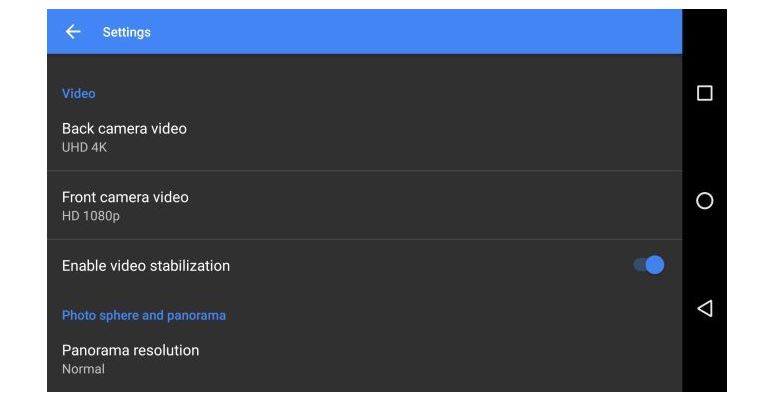Click the 'Normal' panorama value text

(x=83, y=369)
